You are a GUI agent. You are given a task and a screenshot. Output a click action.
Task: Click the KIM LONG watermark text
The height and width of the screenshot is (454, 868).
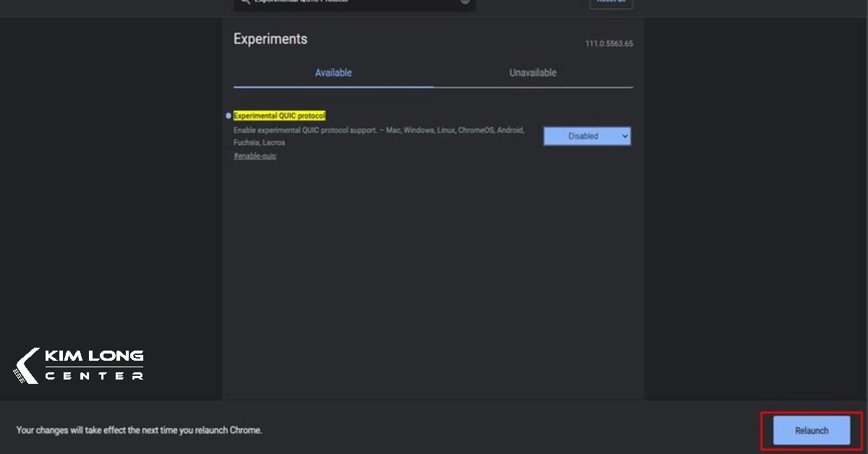point(94,356)
